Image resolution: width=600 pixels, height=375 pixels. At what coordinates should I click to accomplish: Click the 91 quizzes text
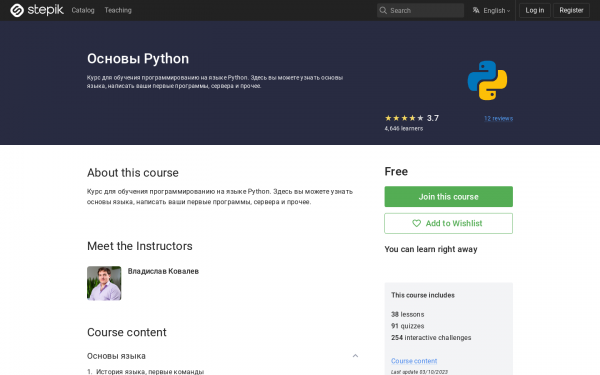click(408, 326)
